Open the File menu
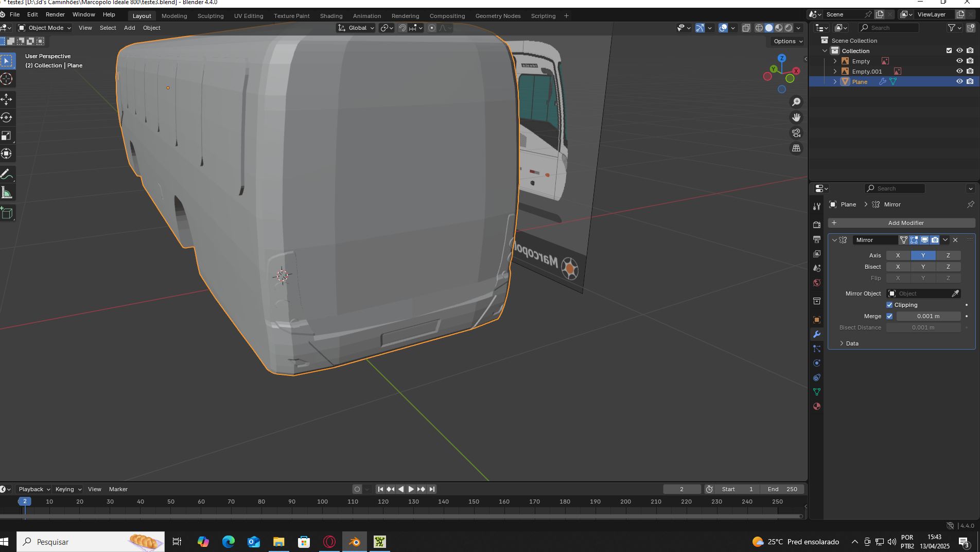Image resolution: width=980 pixels, height=552 pixels. [x=14, y=14]
